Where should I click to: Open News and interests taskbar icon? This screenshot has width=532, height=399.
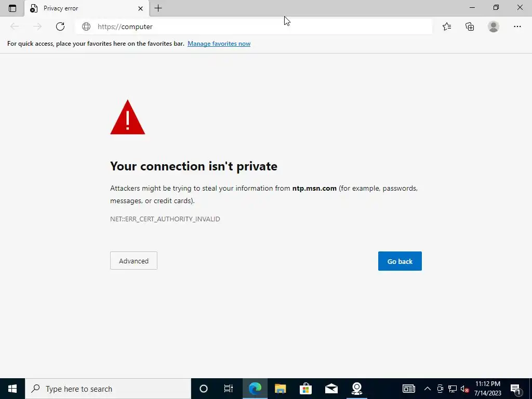point(408,389)
